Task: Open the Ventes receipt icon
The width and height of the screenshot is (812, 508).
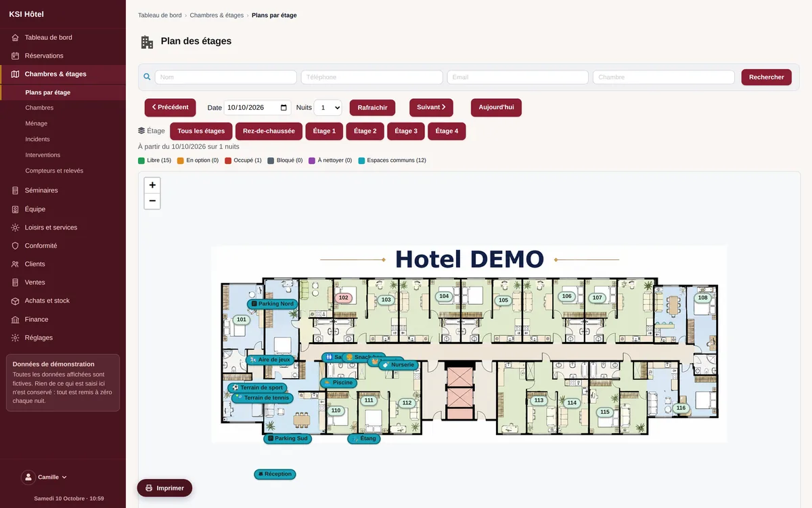Action: pos(15,282)
